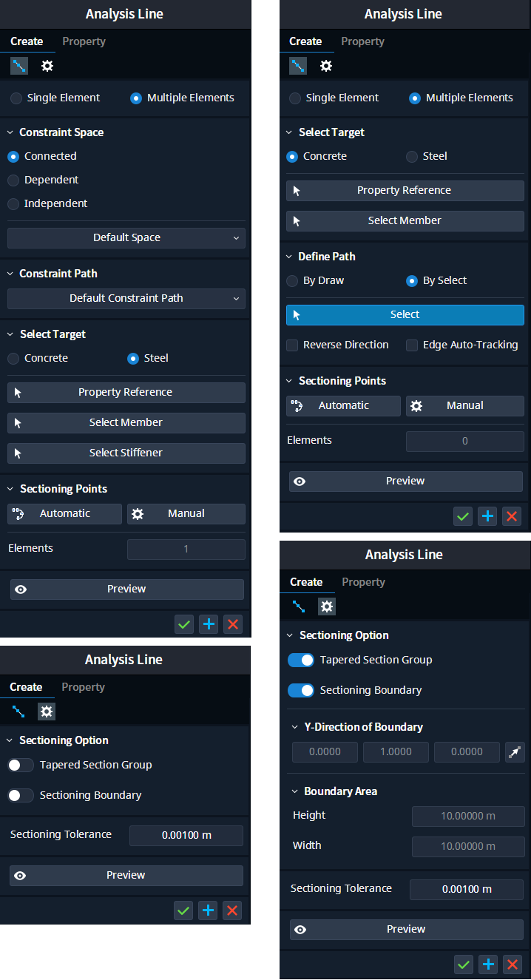531x980 pixels.
Task: Cancel with red X in bottom-right panel
Action: pyautogui.click(x=513, y=964)
